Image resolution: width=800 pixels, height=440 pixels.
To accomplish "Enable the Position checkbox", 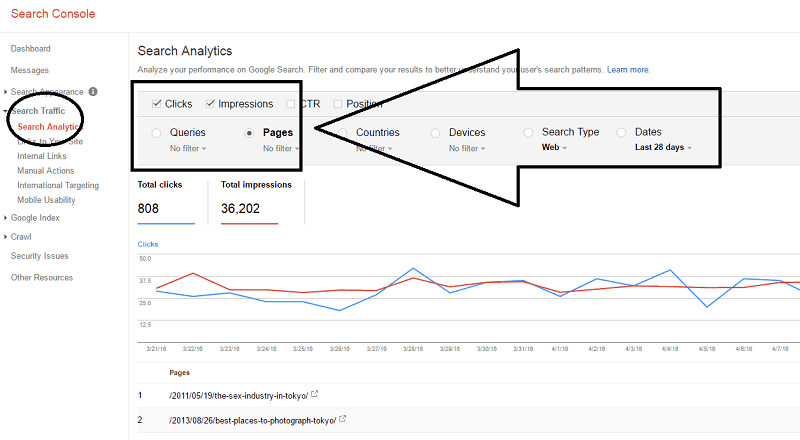I will pyautogui.click(x=338, y=104).
